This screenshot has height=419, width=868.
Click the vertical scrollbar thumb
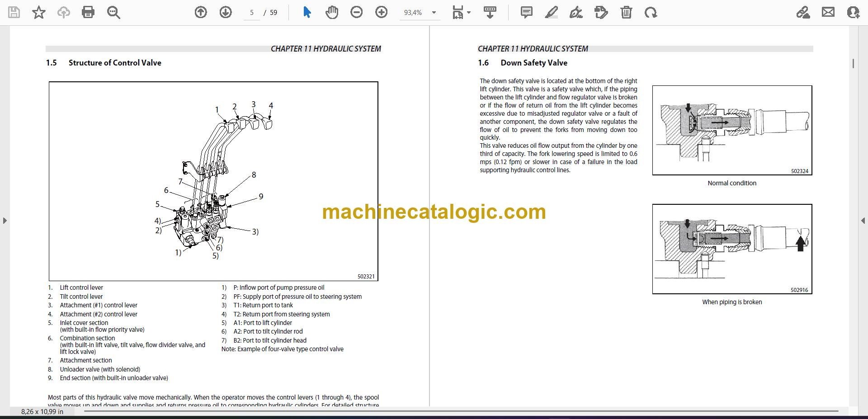click(853, 64)
